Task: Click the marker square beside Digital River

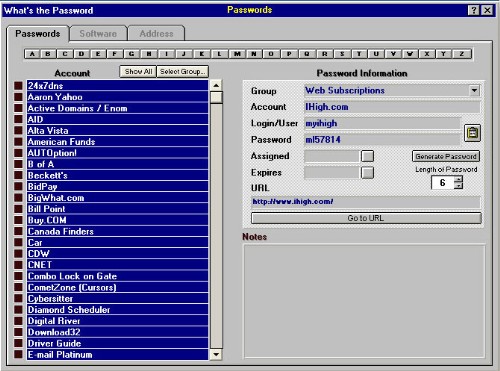Action: click(18, 321)
